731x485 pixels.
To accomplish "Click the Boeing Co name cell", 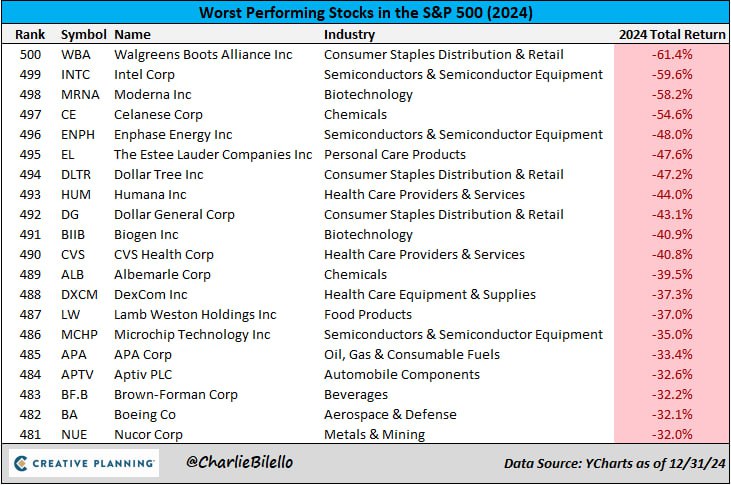I will point(145,415).
